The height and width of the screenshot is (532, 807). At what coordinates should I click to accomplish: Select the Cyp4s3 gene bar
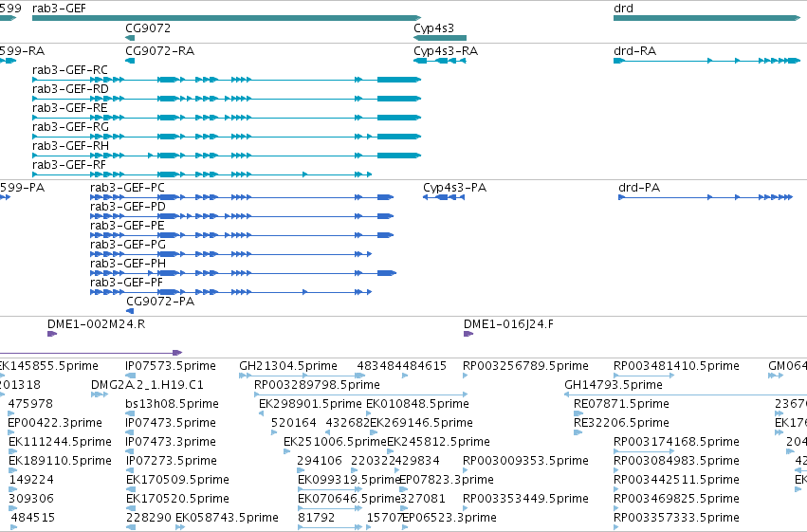pos(440,38)
